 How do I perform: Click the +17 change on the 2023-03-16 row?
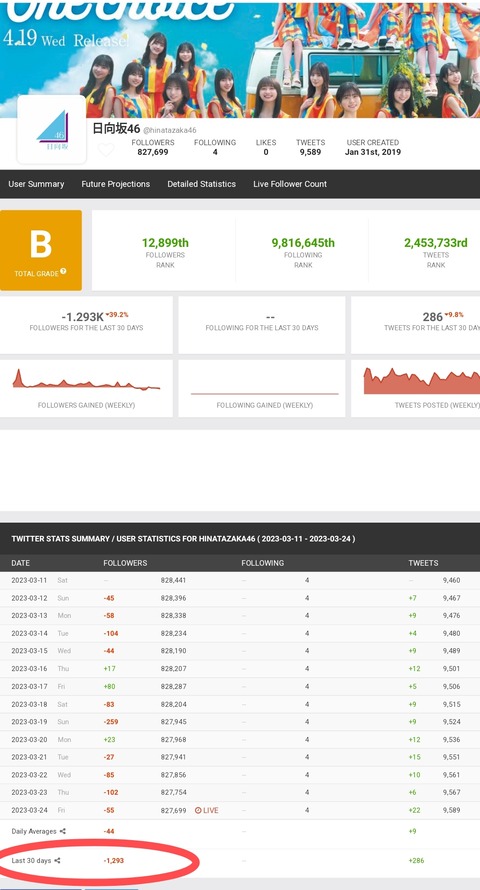[109, 669]
